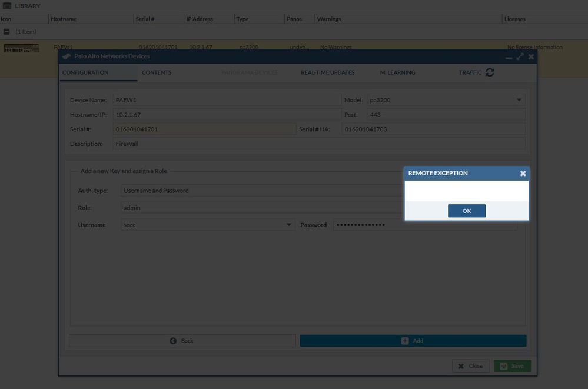Switch to the M. Learning tab
This screenshot has height=389, width=588.
coord(397,72)
